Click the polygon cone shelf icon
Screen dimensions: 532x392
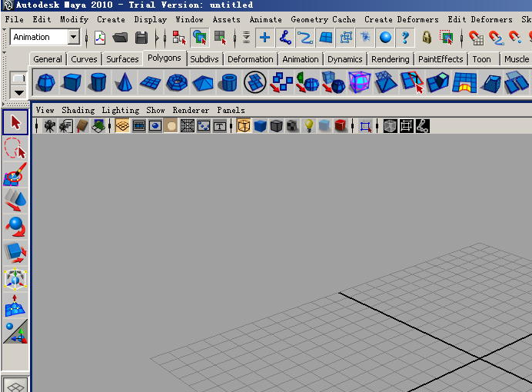[124, 82]
